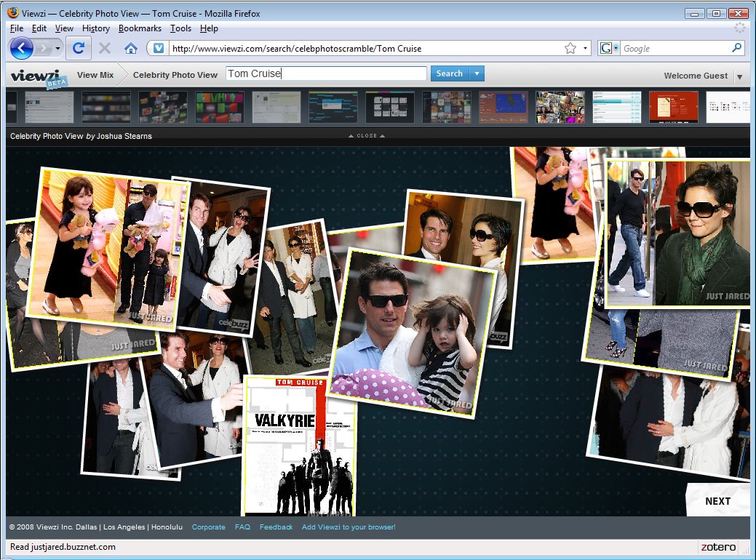The width and height of the screenshot is (756, 560).
Task: Open the Help menu
Action: pyautogui.click(x=210, y=28)
